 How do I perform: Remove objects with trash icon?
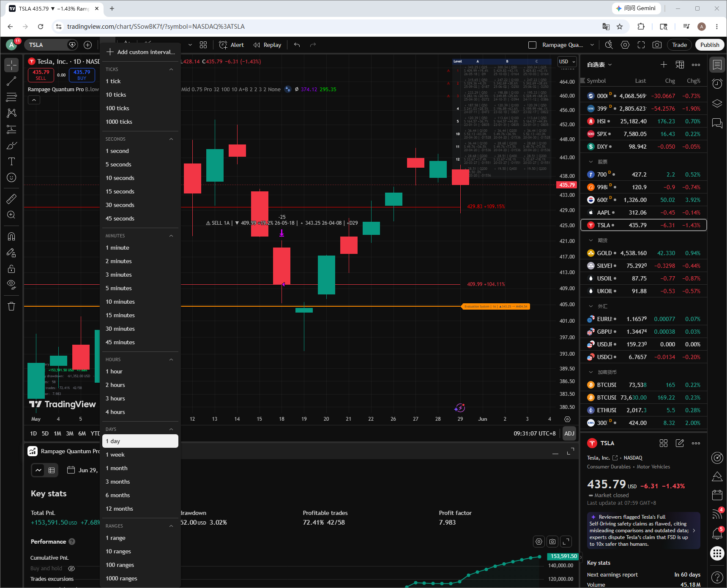click(11, 306)
